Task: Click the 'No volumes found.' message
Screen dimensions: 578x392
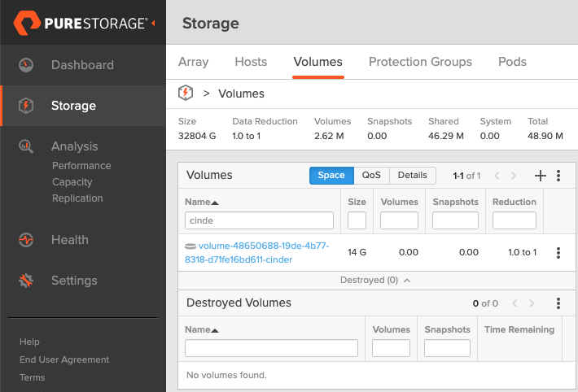Action: 226,375
